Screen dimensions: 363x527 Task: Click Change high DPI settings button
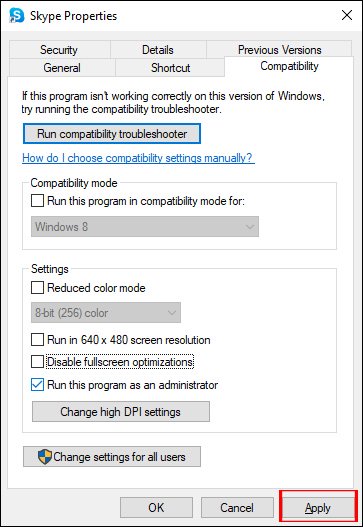coord(121,412)
